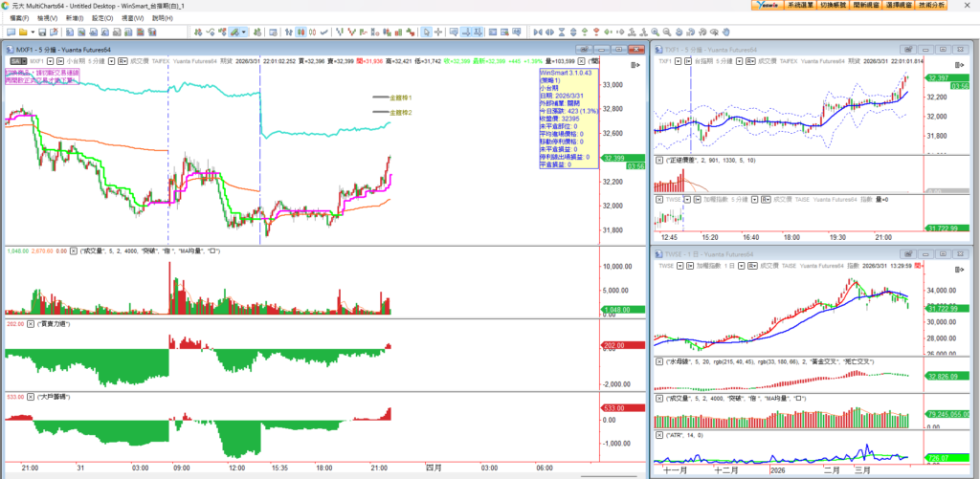
Task: Hide the 正逆價差 indicator subchart
Action: pyautogui.click(x=658, y=160)
